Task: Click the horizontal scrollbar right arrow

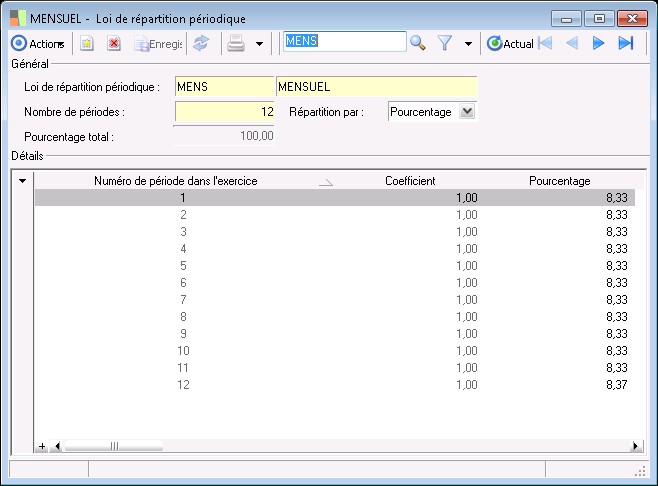Action: click(636, 446)
